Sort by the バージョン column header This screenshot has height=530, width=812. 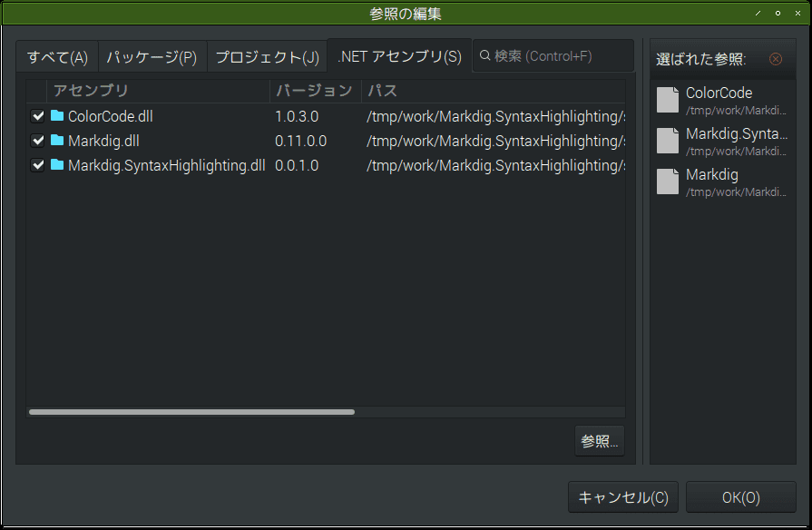pyautogui.click(x=315, y=91)
